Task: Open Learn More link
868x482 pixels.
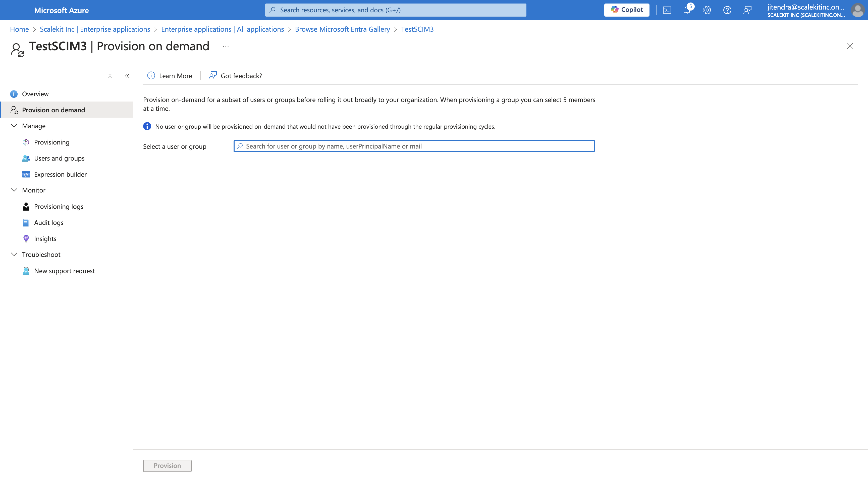Action: [175, 76]
